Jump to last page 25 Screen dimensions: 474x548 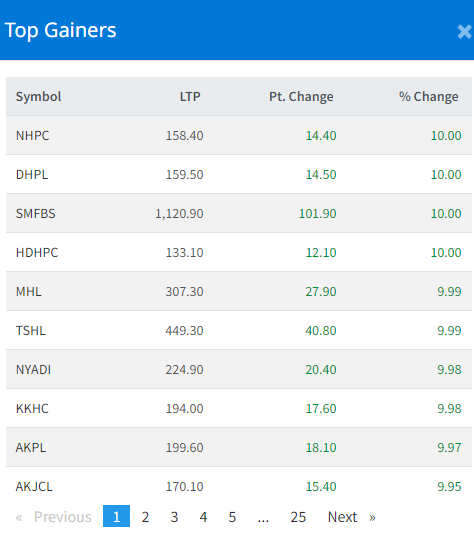298,516
